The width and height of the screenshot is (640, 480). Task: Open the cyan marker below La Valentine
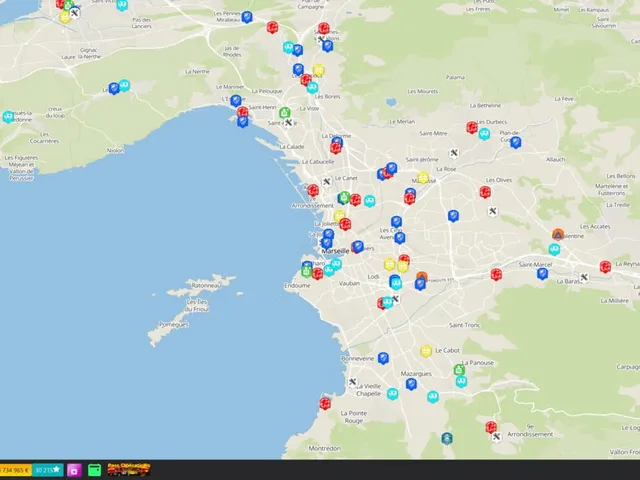pyautogui.click(x=554, y=249)
